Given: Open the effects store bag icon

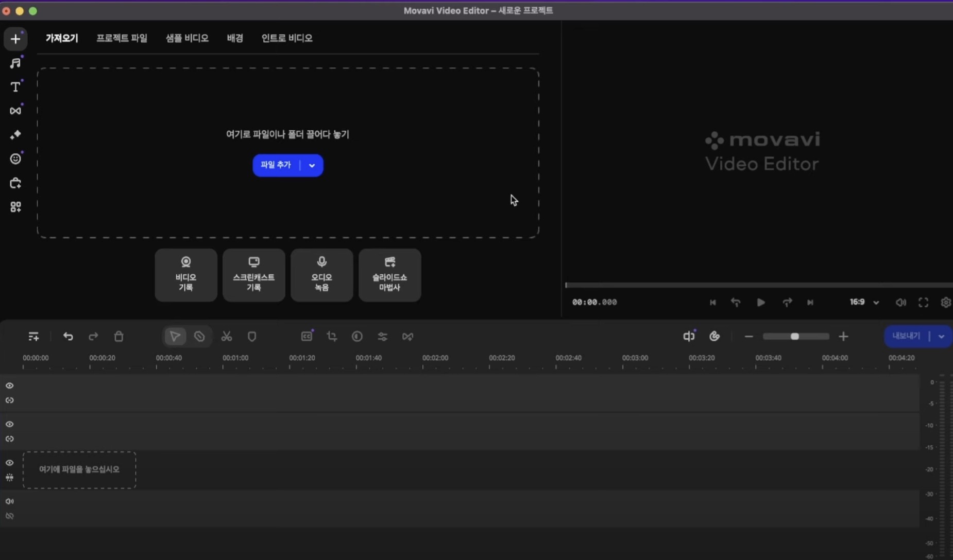Looking at the screenshot, I should tap(15, 183).
